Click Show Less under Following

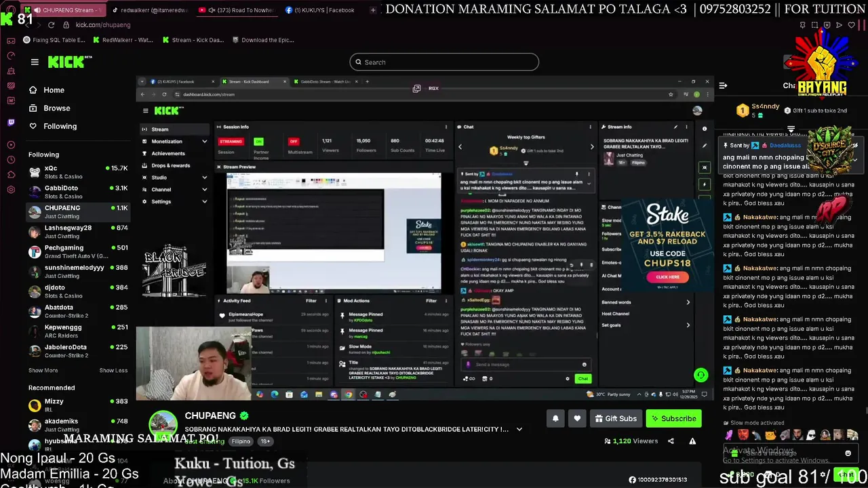[113, 371]
